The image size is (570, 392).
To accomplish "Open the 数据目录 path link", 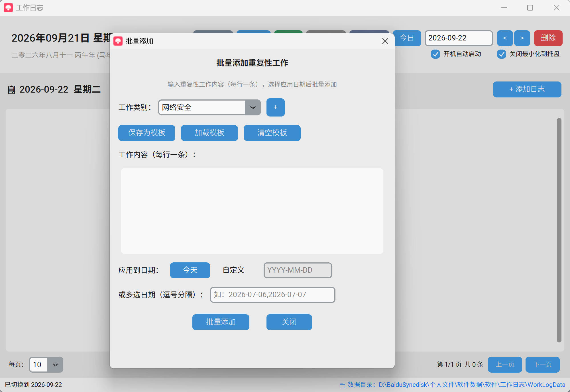I will coord(456,385).
